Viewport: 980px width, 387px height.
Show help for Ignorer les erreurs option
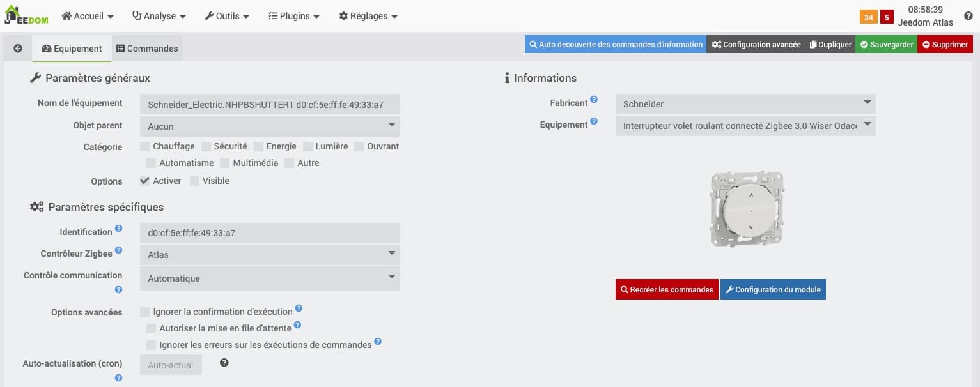(x=378, y=342)
